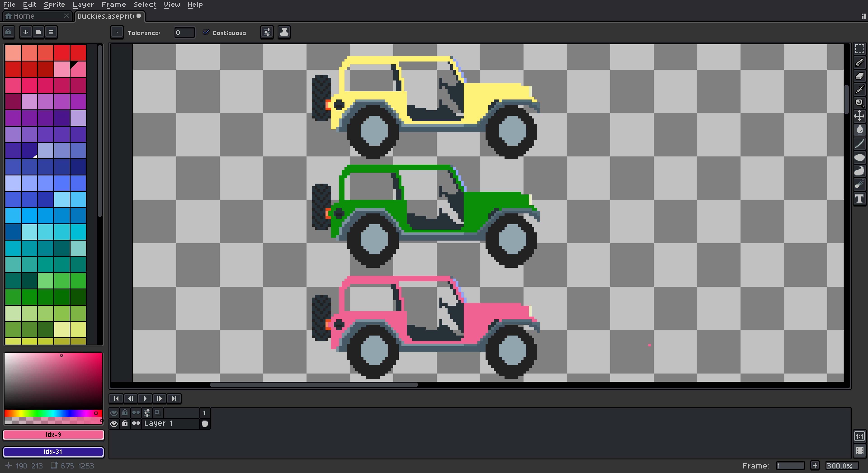Viewport: 868px width, 473px height.
Task: Open palette options menu button
Action: (51, 32)
